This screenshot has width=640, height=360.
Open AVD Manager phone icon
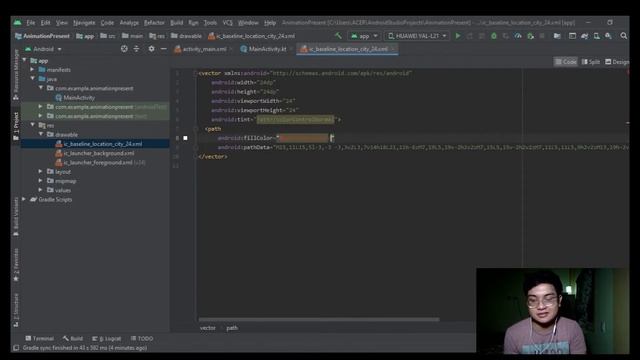(596, 36)
